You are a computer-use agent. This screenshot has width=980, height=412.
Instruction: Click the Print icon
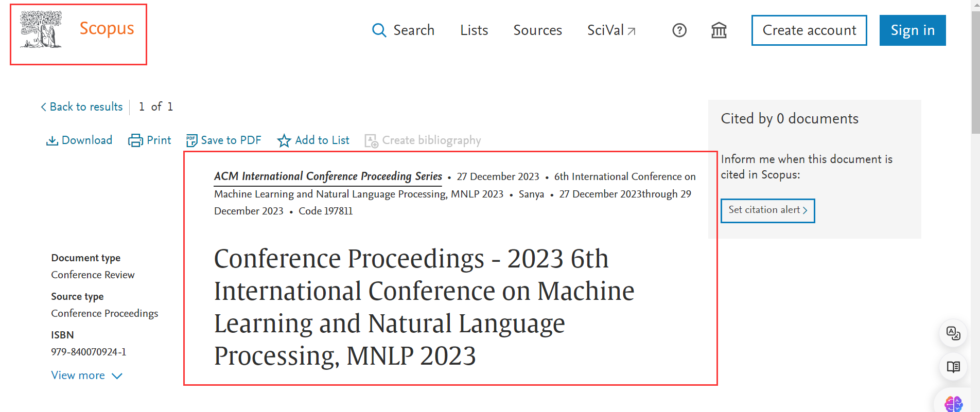tap(135, 140)
